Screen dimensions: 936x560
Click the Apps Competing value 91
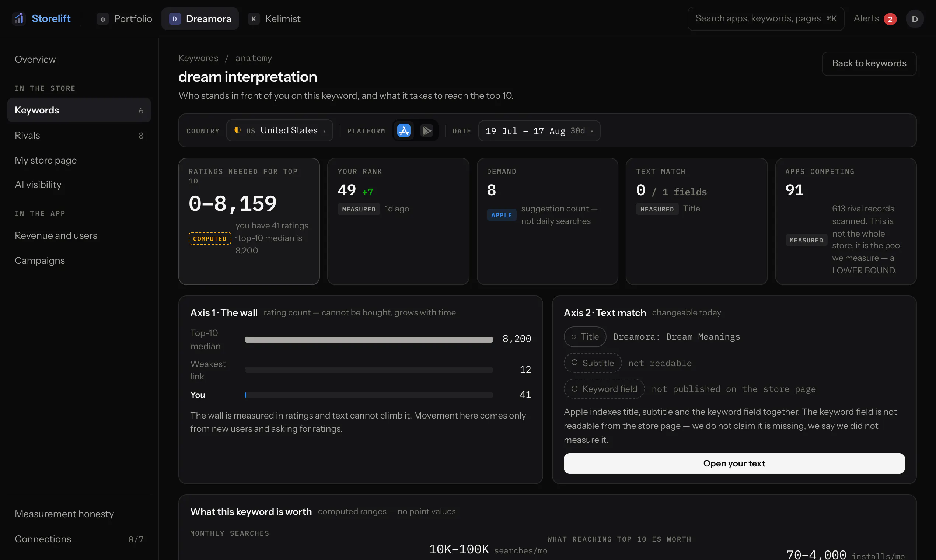click(794, 190)
